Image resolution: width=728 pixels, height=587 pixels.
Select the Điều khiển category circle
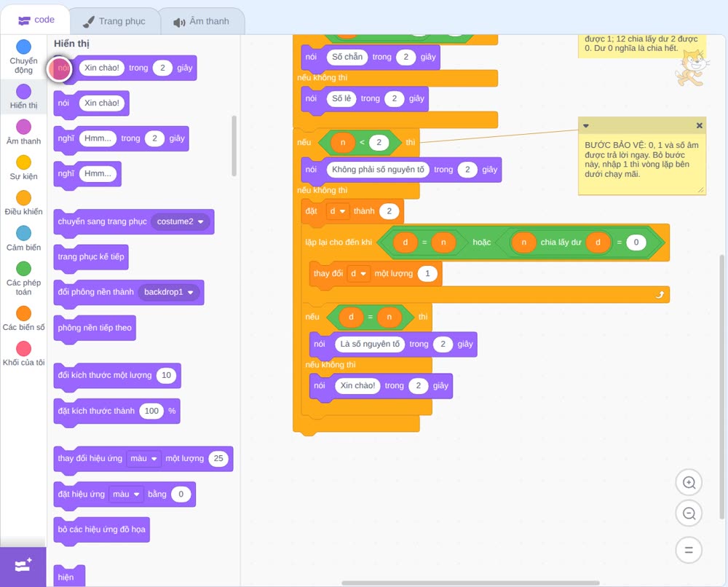pyautogui.click(x=24, y=198)
